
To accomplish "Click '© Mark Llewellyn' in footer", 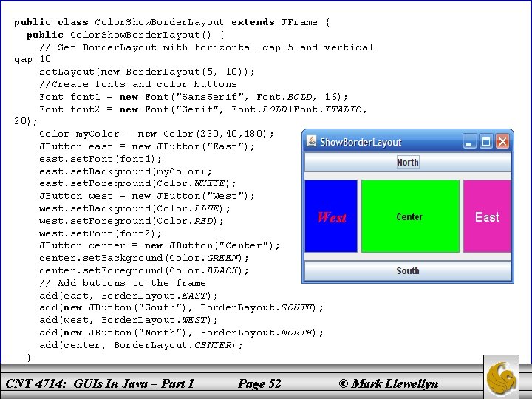I will (x=389, y=383).
